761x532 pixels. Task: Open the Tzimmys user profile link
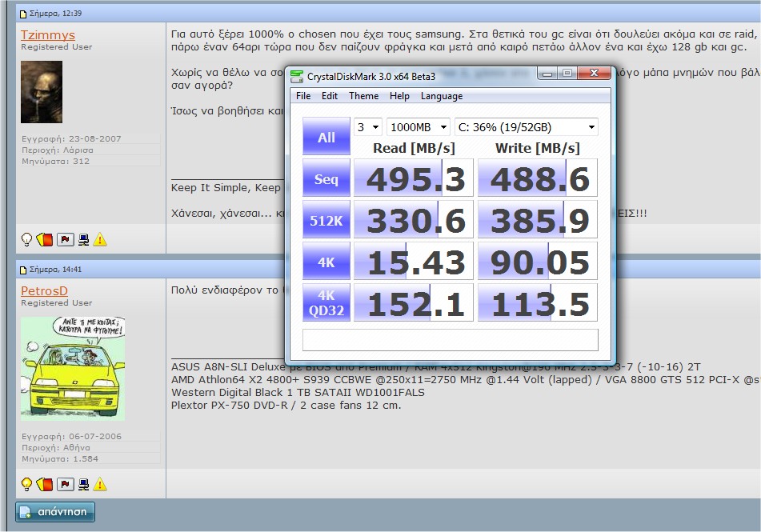point(47,35)
